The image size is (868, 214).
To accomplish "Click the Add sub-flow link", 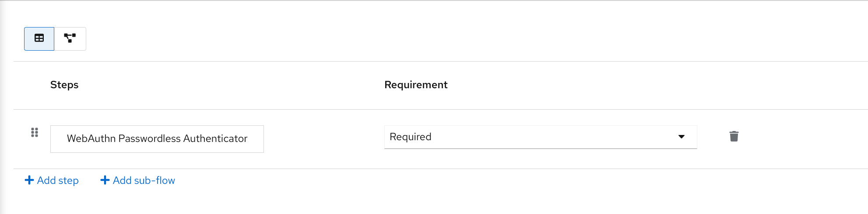I will coord(144,180).
